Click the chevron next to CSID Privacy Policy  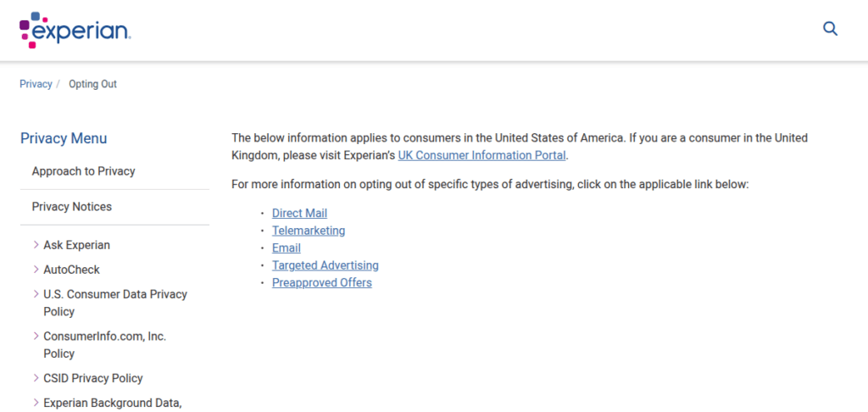[36, 378]
